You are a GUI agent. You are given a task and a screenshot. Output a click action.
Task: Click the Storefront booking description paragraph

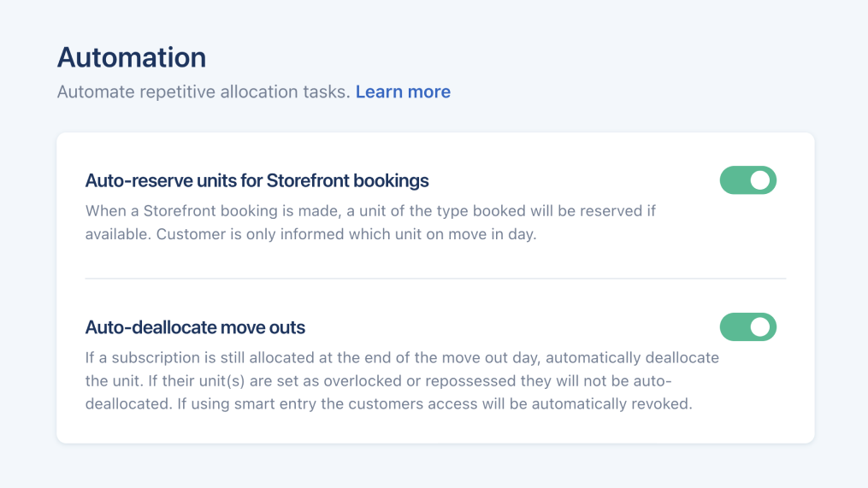[369, 222]
